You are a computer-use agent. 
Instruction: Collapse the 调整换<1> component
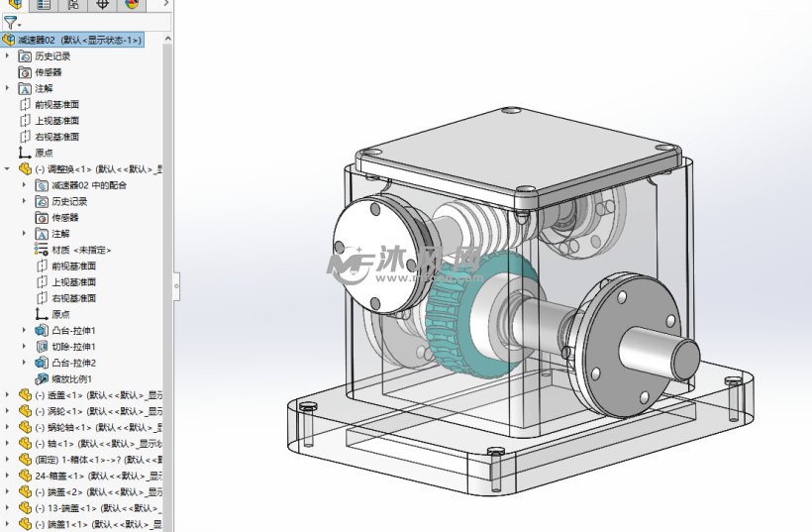pos(7,168)
